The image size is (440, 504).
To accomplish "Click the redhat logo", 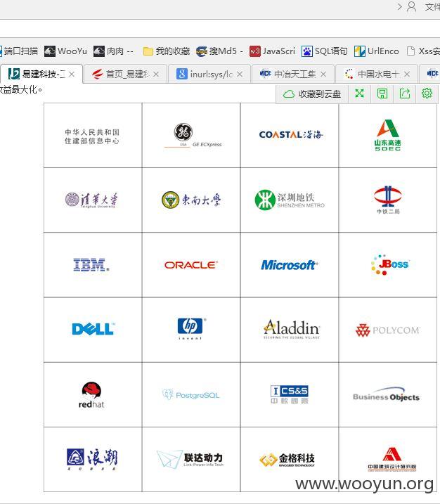I will click(91, 395).
